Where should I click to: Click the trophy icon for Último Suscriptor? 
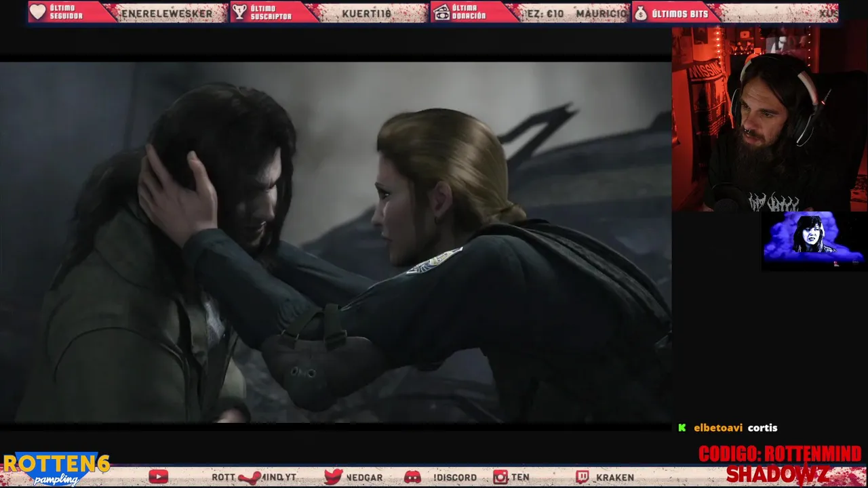[239, 12]
